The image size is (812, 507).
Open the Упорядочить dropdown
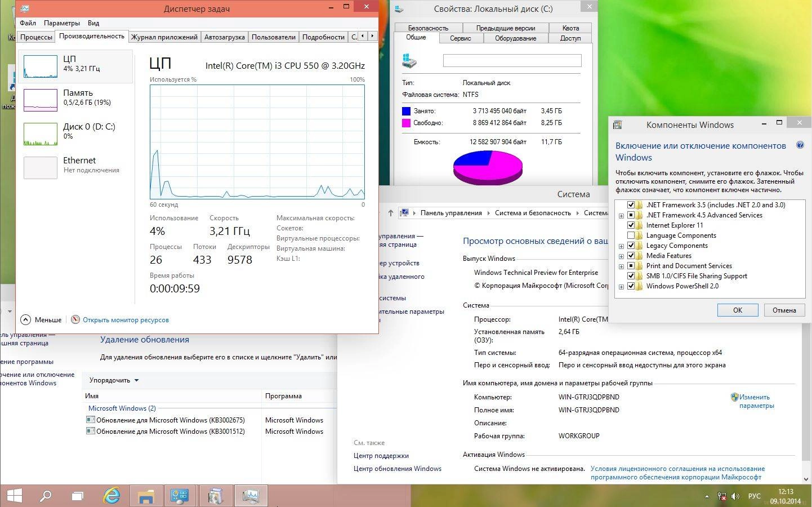114,380
